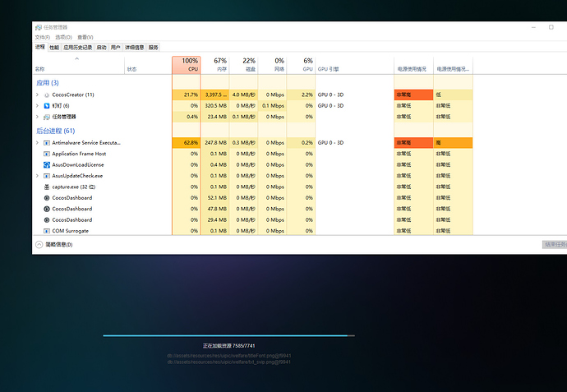The width and height of the screenshot is (567, 392).
Task: Click the Application Frame Host icon
Action: click(x=47, y=154)
